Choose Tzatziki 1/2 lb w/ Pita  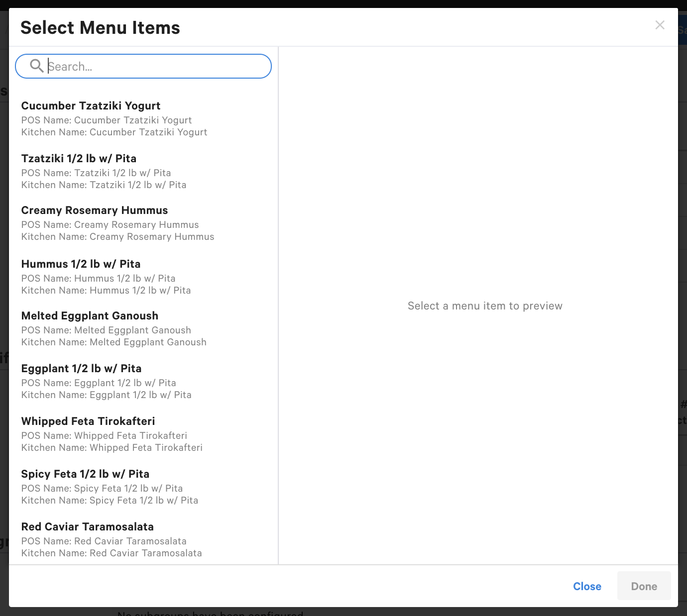(x=79, y=159)
